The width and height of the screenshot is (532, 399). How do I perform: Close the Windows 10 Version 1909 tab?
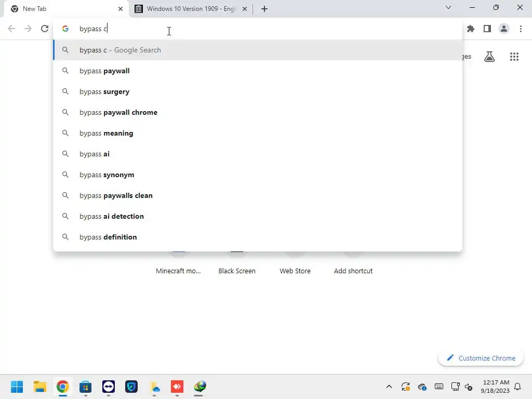245,9
